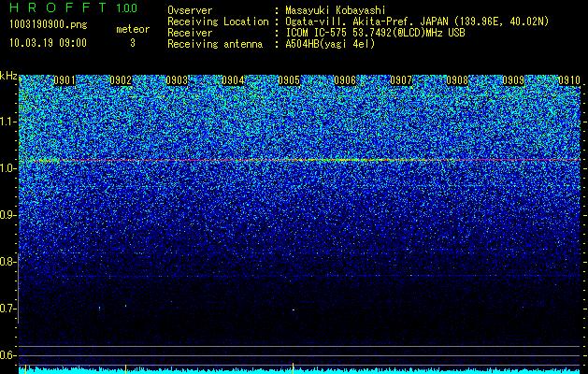
Task: Click the 0.7 frequency axis label
Action: (7, 309)
